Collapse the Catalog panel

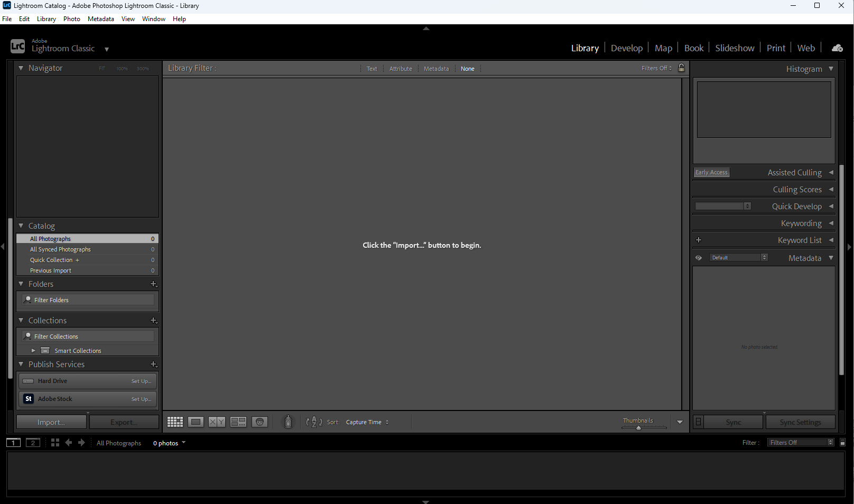21,226
